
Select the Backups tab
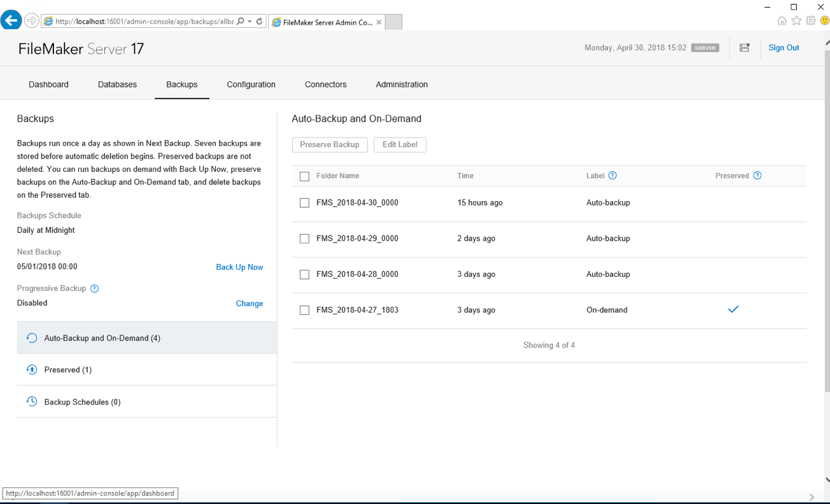click(x=181, y=85)
